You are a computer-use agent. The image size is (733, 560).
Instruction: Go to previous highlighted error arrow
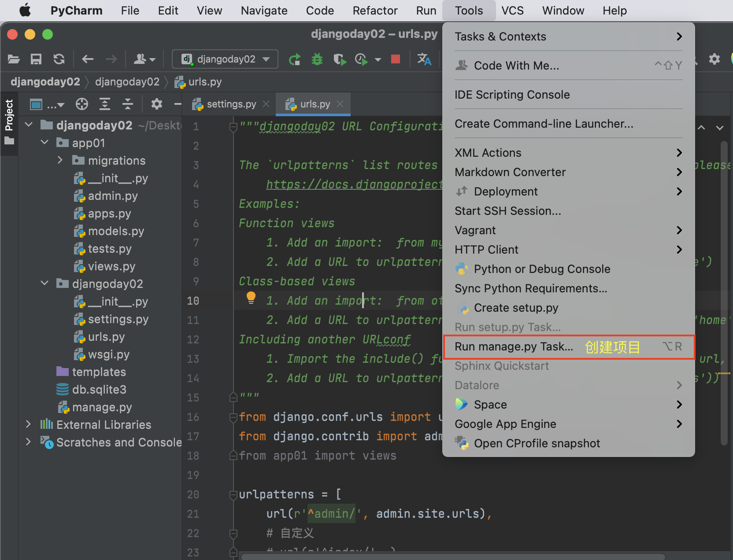pos(701,128)
